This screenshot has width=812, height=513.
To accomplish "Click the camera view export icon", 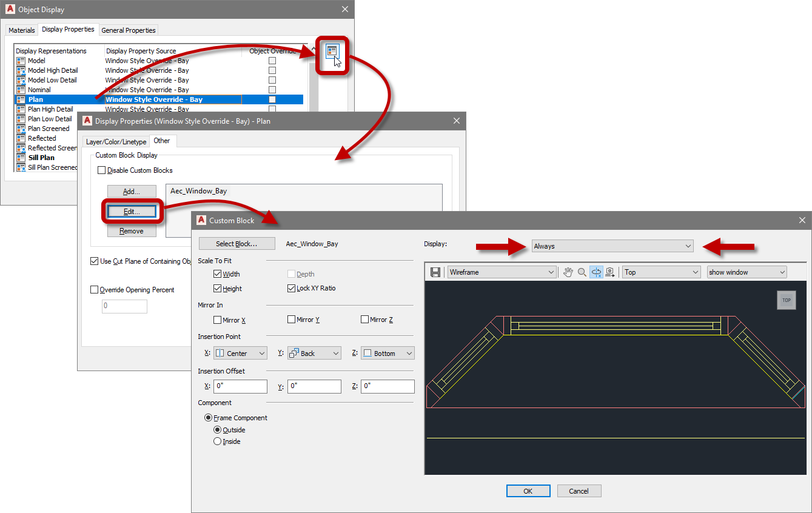I will click(610, 272).
